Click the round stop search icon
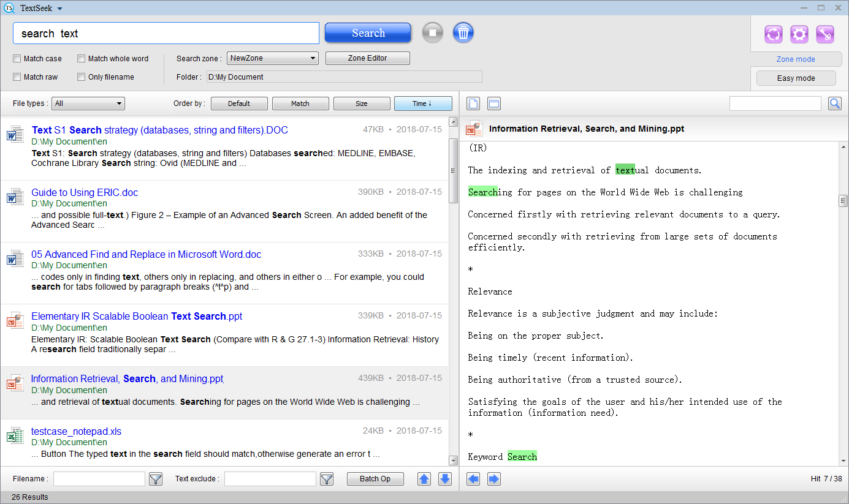Viewport: 849px width, 504px height. (x=432, y=32)
